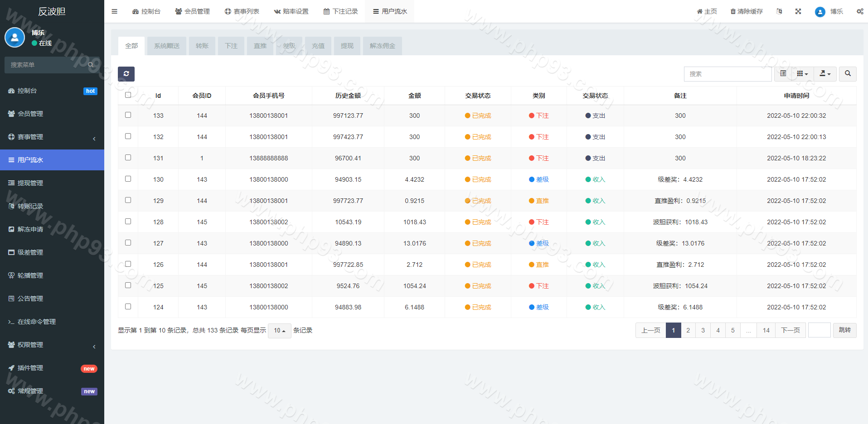The height and width of the screenshot is (424, 868).
Task: Switch to the 充值 filter tab
Action: [318, 46]
